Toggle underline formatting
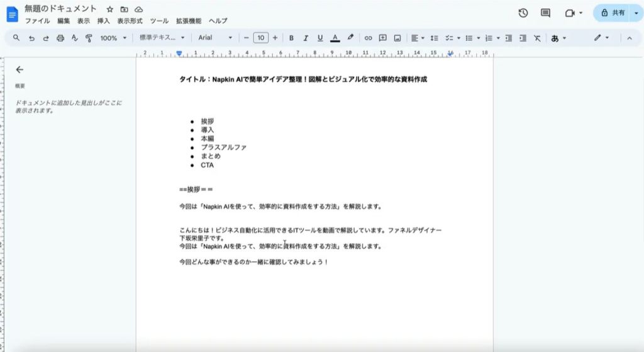The height and width of the screenshot is (352, 644). tap(320, 38)
